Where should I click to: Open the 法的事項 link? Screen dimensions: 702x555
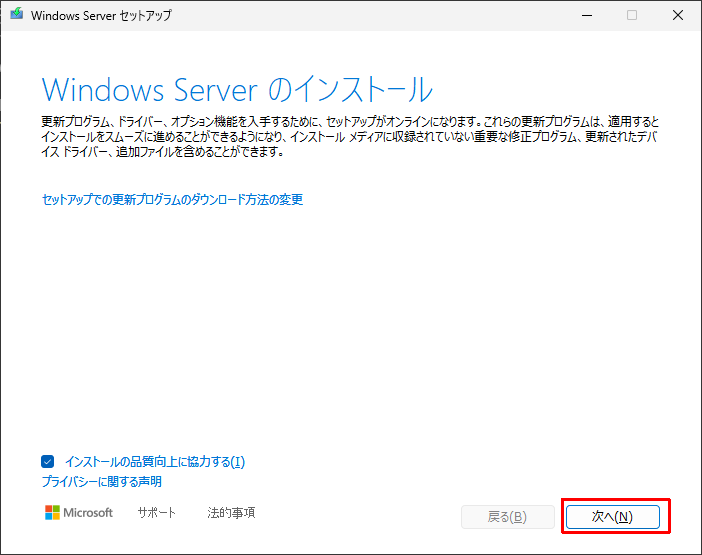[231, 512]
